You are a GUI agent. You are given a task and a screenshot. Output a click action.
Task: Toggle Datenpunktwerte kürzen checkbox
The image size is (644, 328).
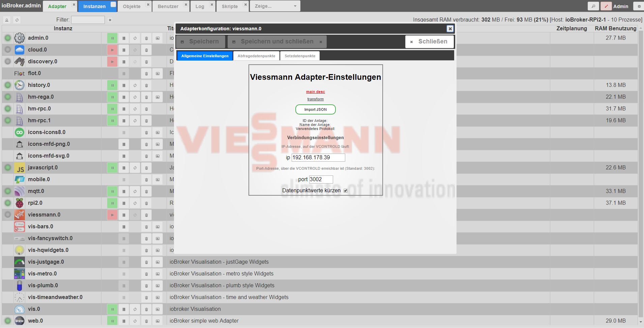point(346,191)
